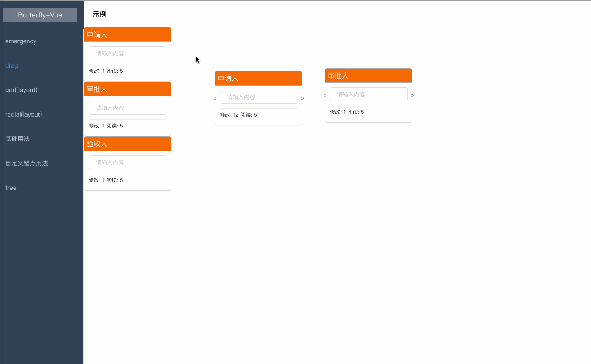Click the left anchor point of the canvas 审批人 node
The width and height of the screenshot is (591, 364).
[x=325, y=96]
